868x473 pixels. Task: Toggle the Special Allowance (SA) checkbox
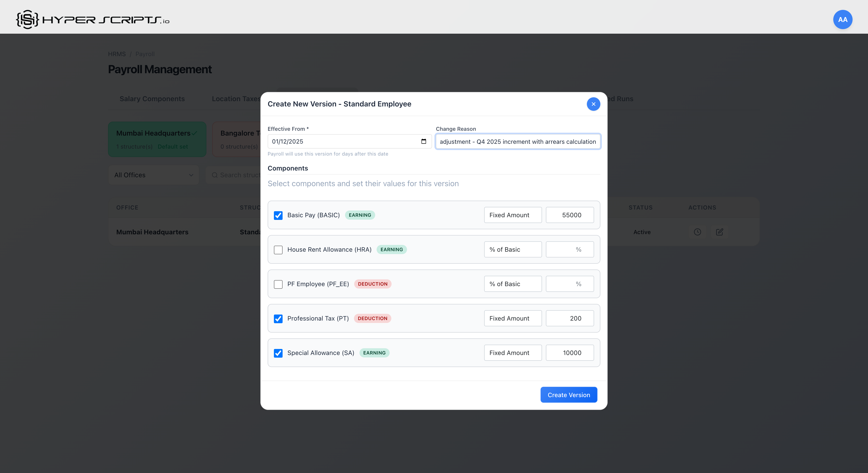click(278, 353)
